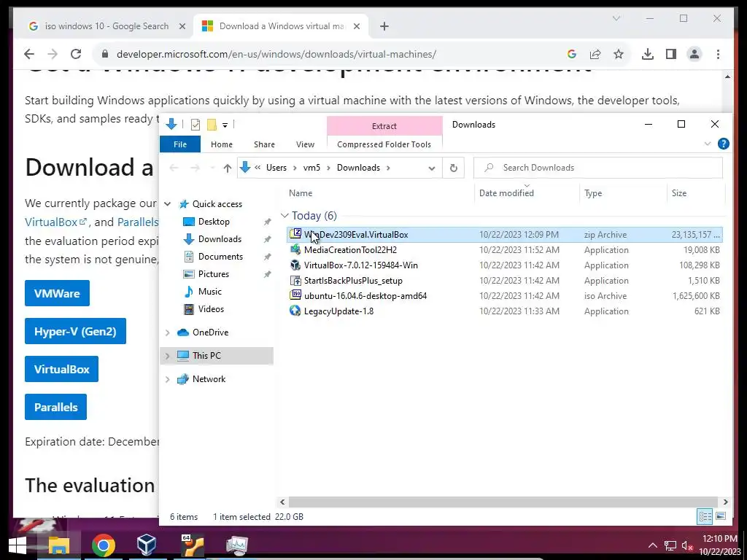
Task: Click the Search Downloads field
Action: [x=598, y=168]
